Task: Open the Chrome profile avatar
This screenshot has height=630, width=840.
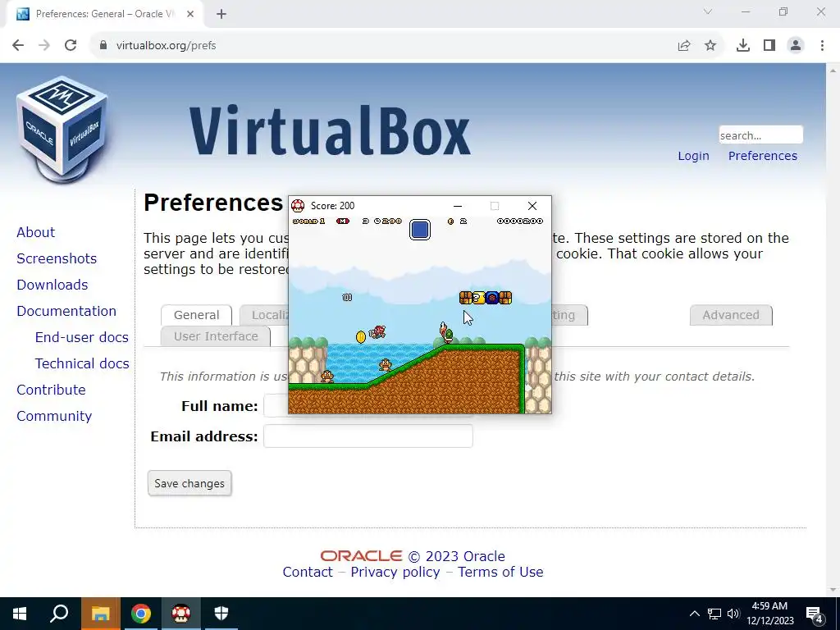Action: pos(796,46)
